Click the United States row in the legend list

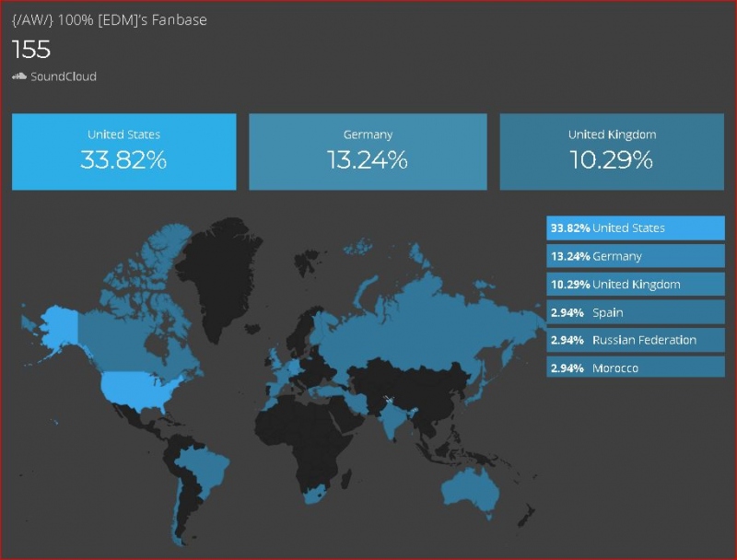(635, 227)
